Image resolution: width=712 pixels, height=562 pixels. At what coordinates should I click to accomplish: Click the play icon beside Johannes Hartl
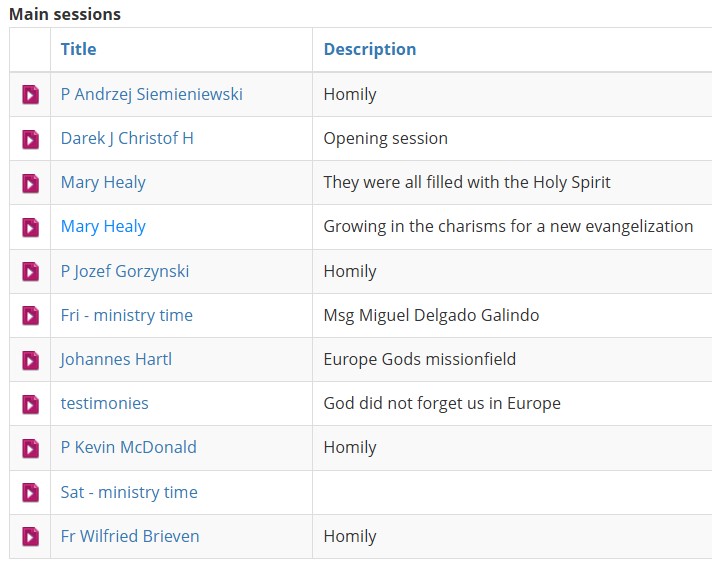30,360
